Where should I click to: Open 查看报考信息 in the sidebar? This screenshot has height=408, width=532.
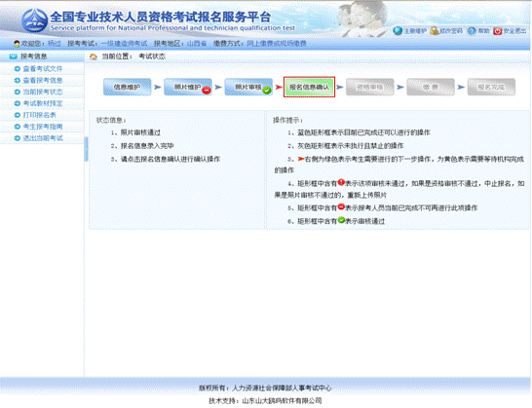tap(43, 81)
